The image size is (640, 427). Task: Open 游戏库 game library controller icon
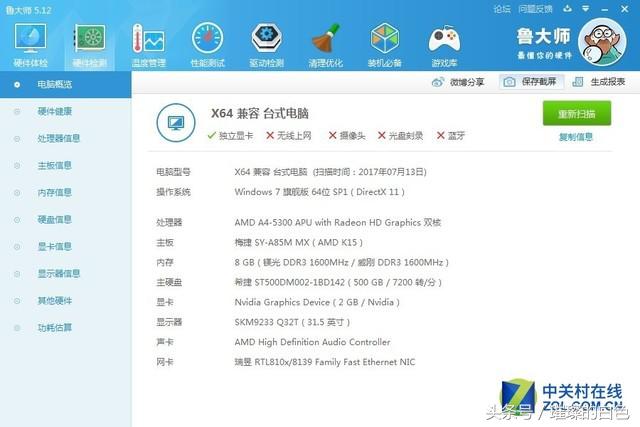(444, 44)
